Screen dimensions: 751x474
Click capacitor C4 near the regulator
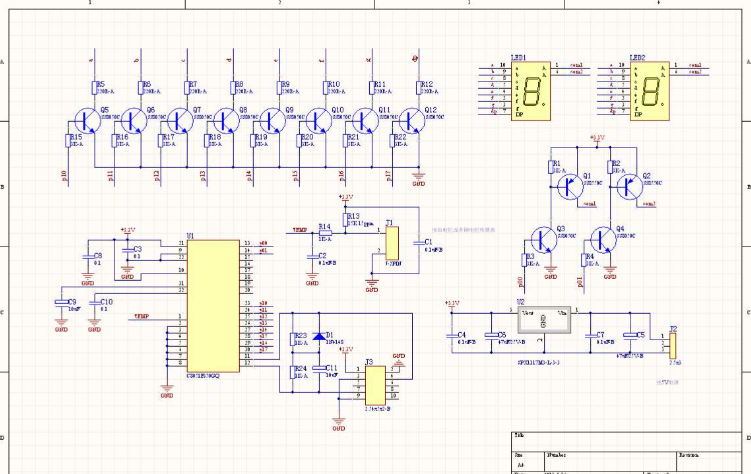point(452,338)
